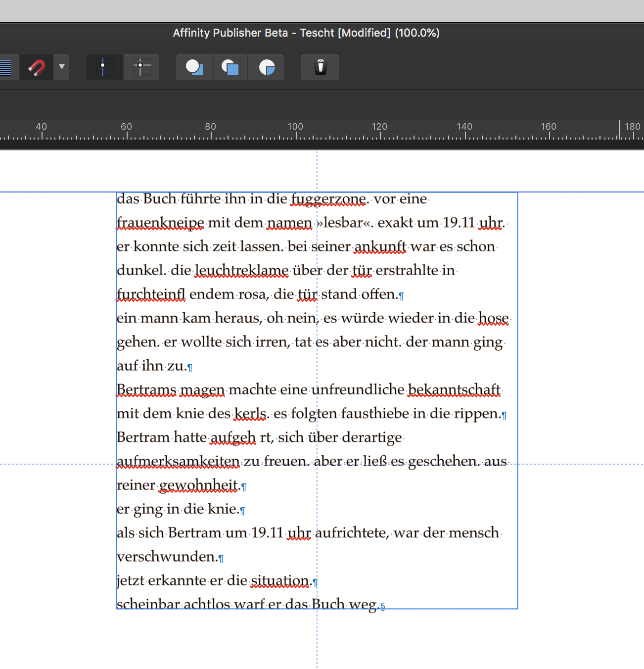
Task: Click the word 'achtlos' in last line
Action: pos(207,604)
